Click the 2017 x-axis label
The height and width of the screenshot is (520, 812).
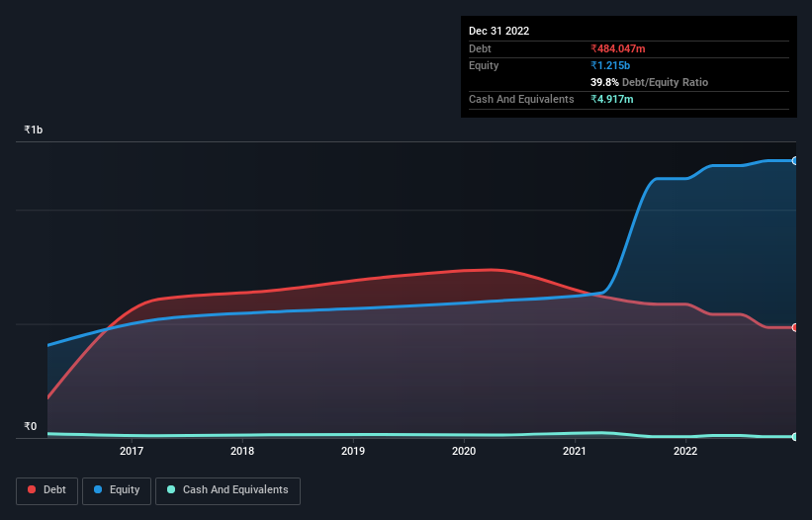coord(132,451)
